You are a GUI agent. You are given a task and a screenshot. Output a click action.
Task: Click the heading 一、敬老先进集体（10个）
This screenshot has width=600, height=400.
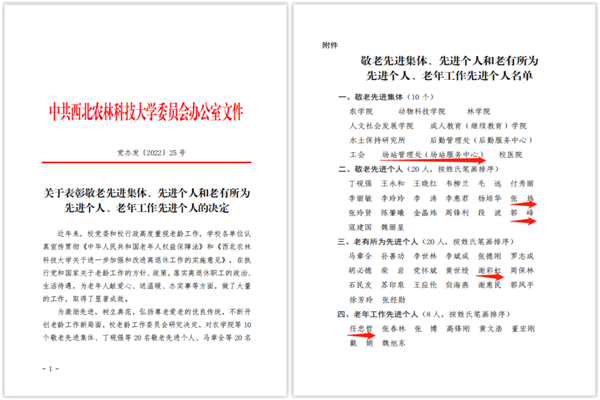tap(386, 97)
